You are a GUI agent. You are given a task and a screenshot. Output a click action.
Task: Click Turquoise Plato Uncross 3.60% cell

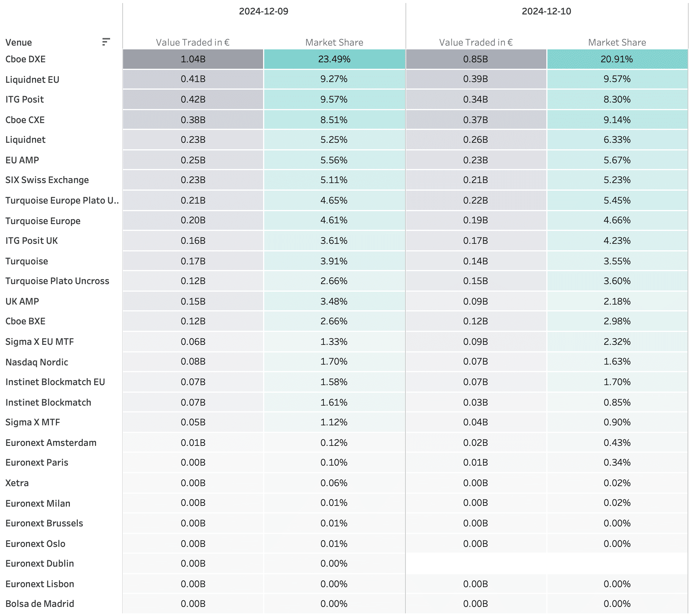(x=617, y=281)
